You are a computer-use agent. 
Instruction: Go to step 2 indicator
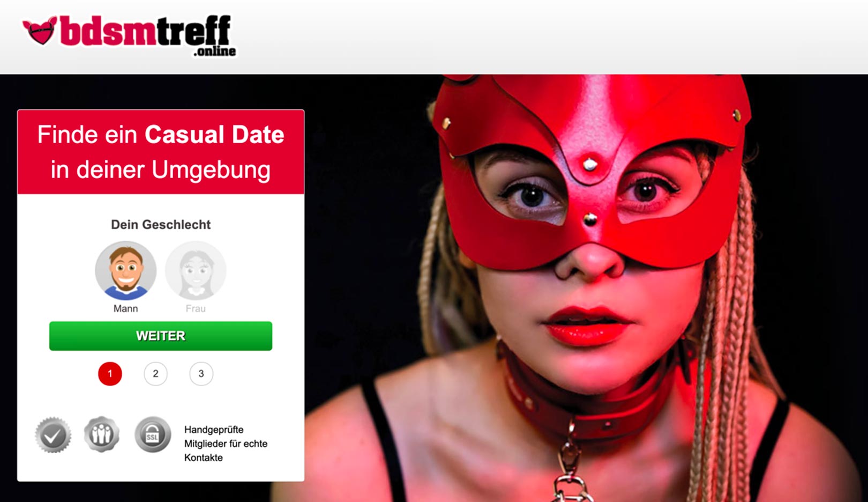(155, 374)
